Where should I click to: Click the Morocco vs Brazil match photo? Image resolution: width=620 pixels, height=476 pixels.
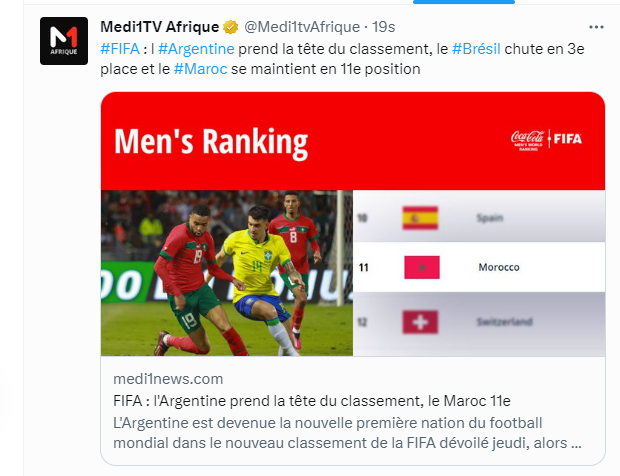pyautogui.click(x=227, y=273)
